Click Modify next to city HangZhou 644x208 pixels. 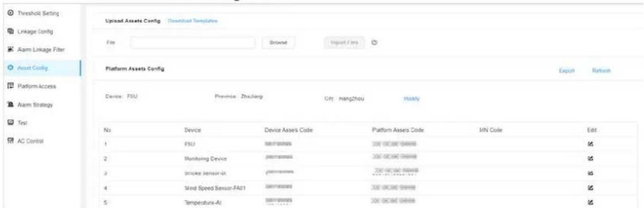tap(411, 99)
